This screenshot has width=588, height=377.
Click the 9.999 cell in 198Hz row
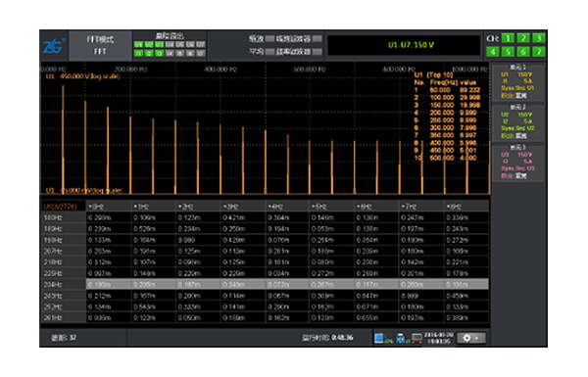(198, 240)
